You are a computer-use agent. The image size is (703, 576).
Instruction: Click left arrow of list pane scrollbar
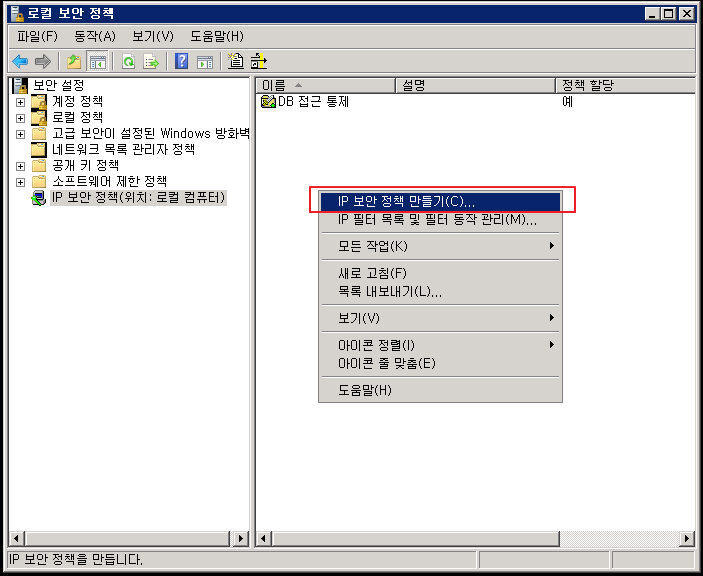(263, 538)
